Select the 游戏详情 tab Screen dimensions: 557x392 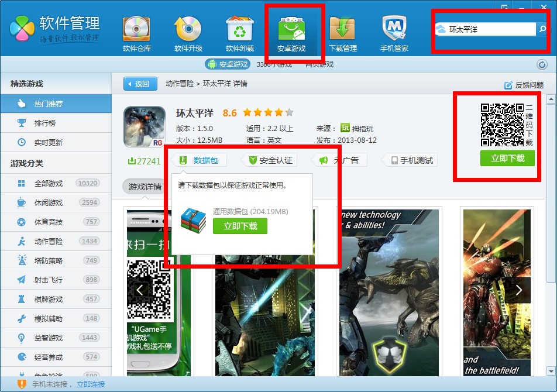click(x=145, y=187)
